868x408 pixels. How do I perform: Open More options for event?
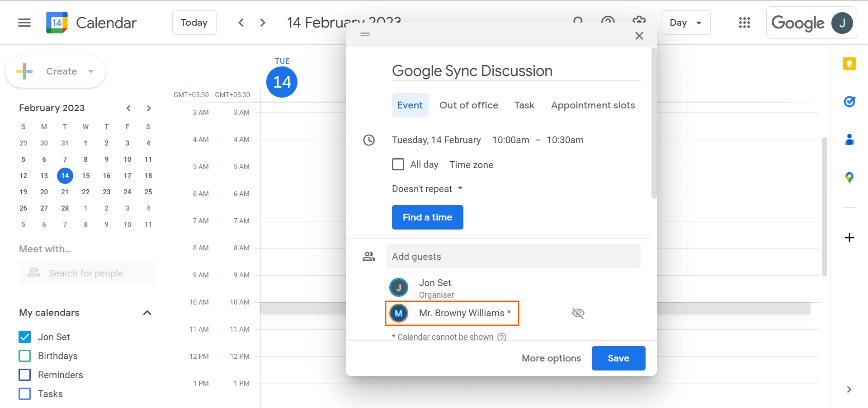pos(551,358)
